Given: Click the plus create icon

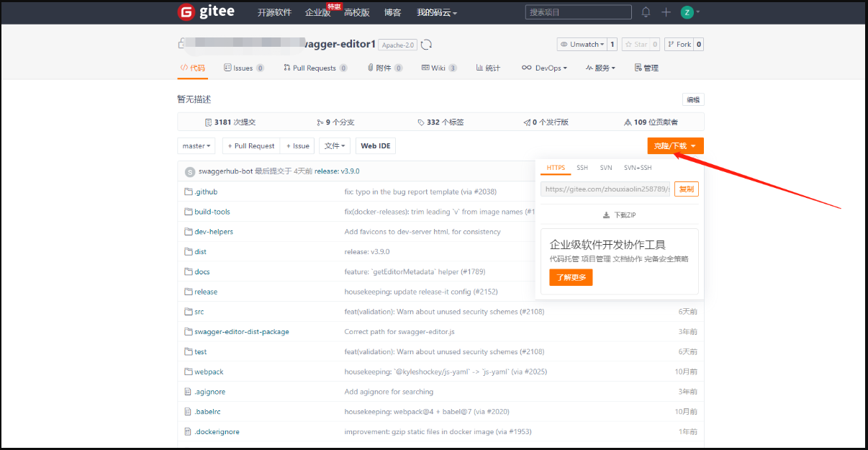Looking at the screenshot, I should (x=666, y=12).
